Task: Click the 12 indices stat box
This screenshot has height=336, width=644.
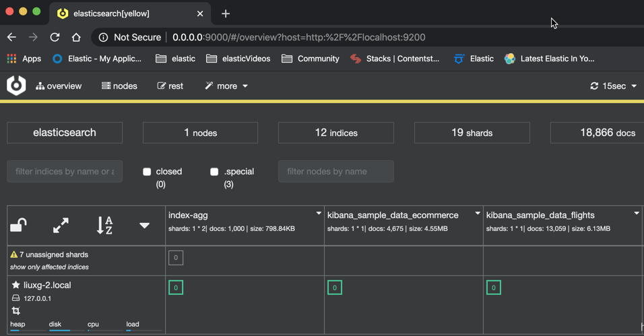Action: tap(336, 133)
